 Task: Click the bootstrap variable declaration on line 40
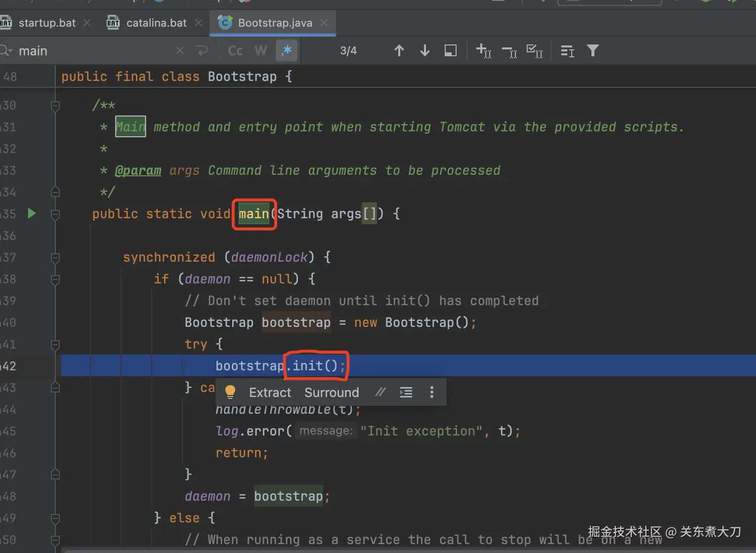coord(296,322)
